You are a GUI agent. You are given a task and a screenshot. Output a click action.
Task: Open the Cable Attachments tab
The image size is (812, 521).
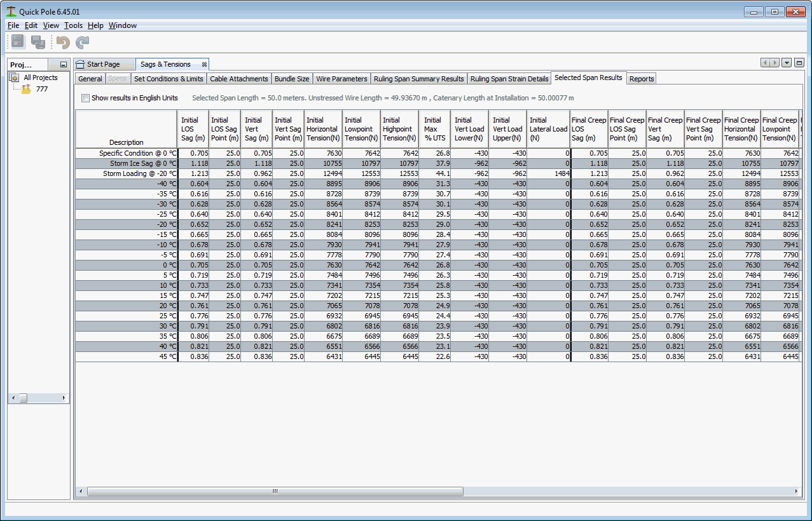click(239, 79)
